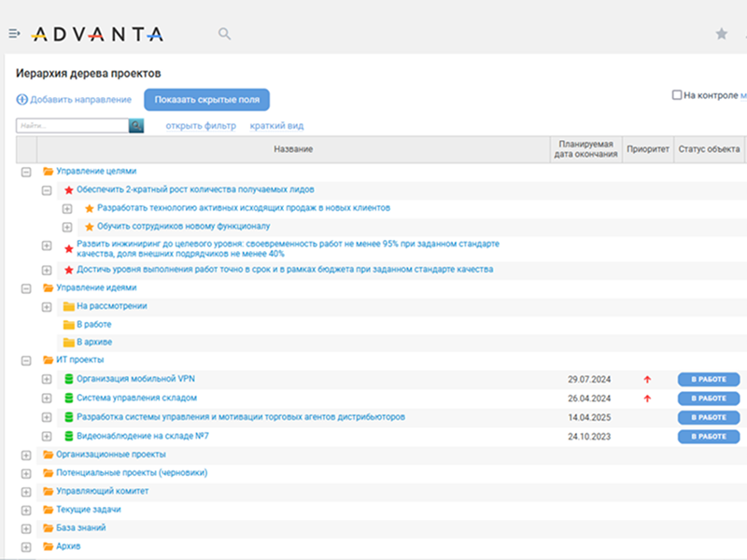Click the sidebar menu toggle icon
The height and width of the screenshot is (560, 747).
click(x=14, y=34)
